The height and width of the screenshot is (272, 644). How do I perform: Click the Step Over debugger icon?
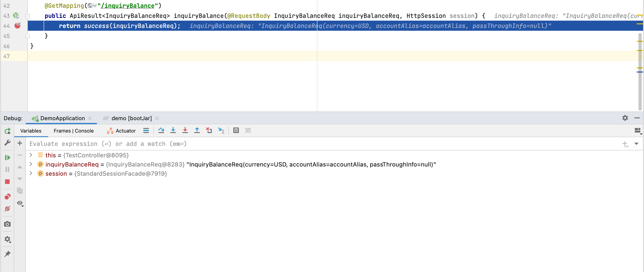tap(161, 130)
